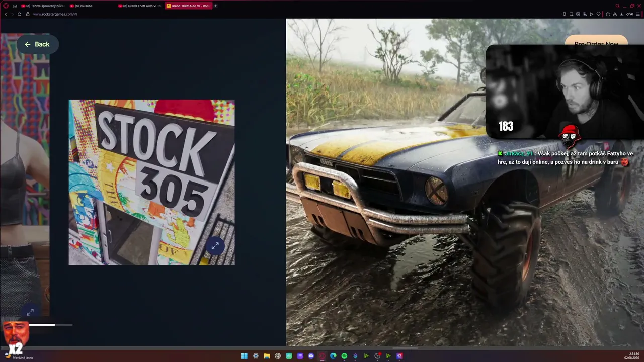This screenshot has width=644, height=362.
Task: Open the Opera AI assistant
Action: pos(630,14)
